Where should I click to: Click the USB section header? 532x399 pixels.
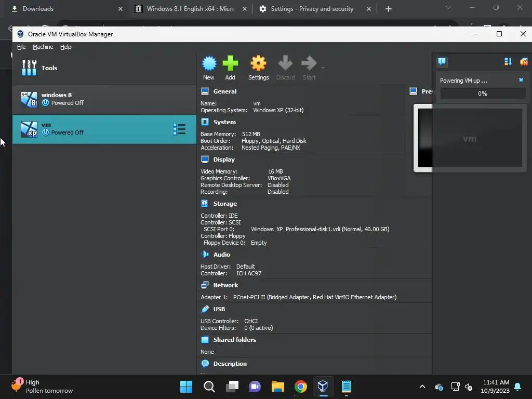click(x=219, y=309)
